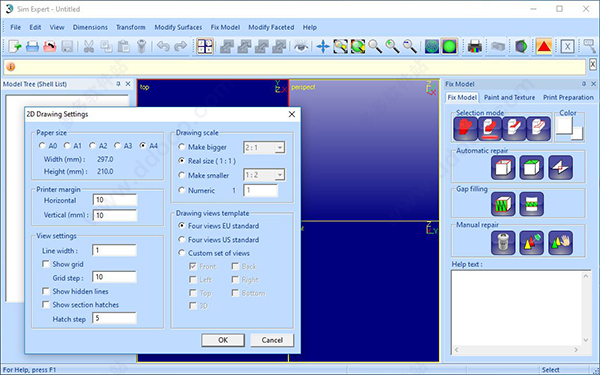Click the Undo arrow toolbar icon

coord(163,47)
